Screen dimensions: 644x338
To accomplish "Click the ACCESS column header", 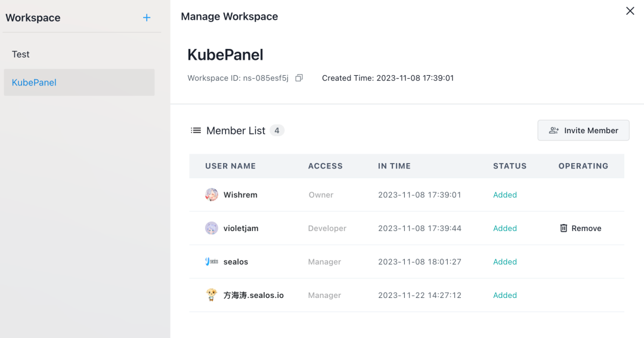I will pyautogui.click(x=326, y=166).
